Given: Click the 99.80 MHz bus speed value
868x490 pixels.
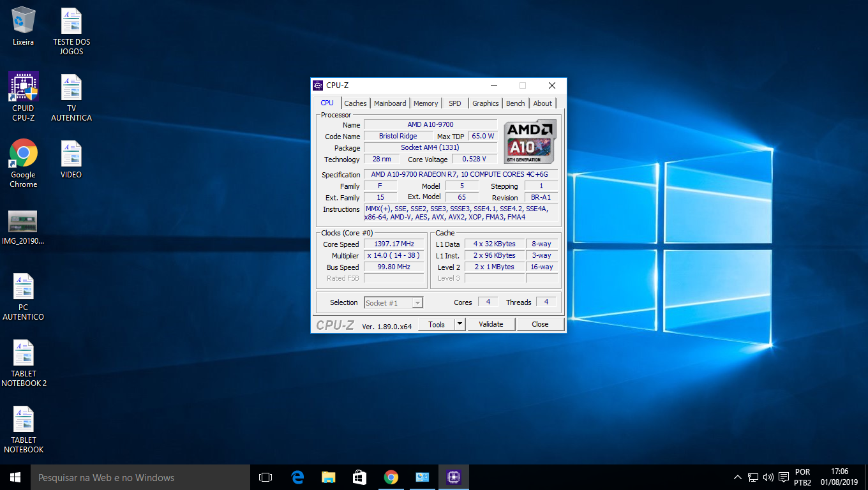Looking at the screenshot, I should (394, 267).
